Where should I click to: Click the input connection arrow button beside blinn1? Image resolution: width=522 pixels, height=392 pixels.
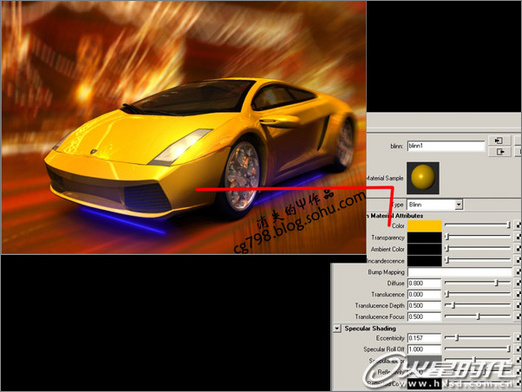tap(499, 140)
